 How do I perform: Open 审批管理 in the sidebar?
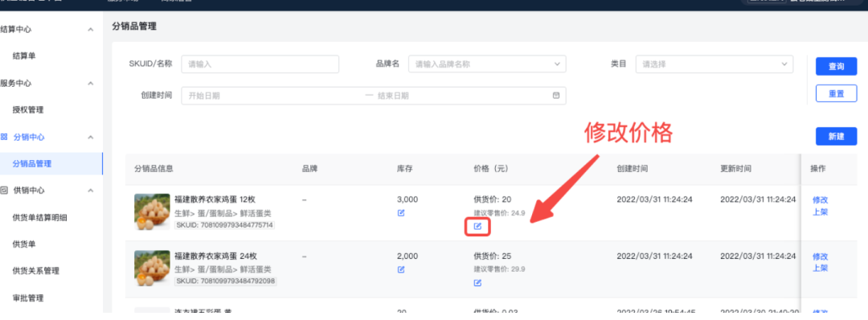[28, 297]
